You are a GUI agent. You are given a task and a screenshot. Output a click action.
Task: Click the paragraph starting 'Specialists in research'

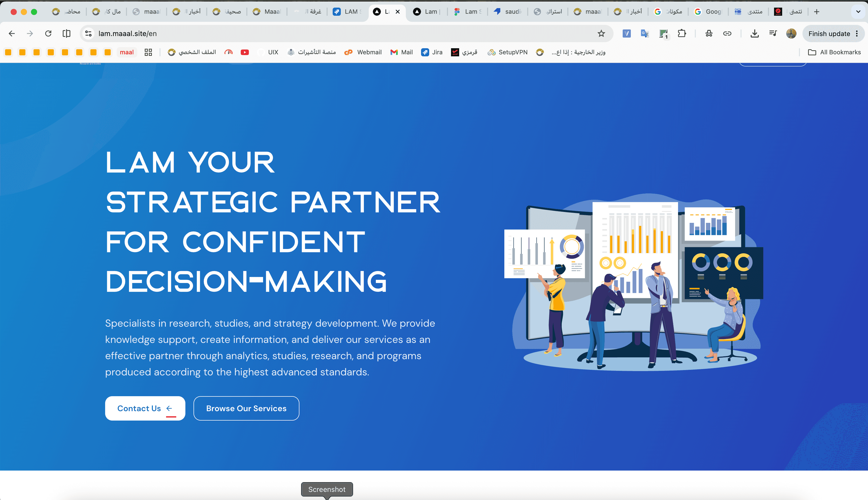[270, 347]
